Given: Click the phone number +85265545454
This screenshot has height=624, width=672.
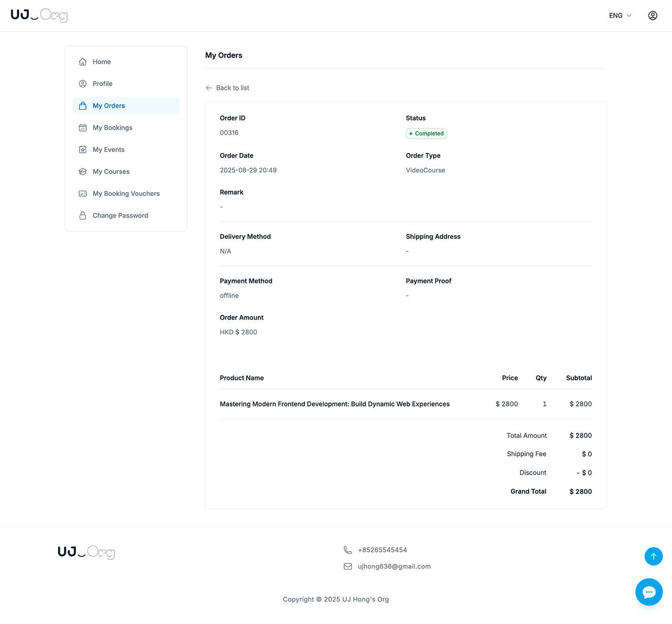Looking at the screenshot, I should 382,550.
